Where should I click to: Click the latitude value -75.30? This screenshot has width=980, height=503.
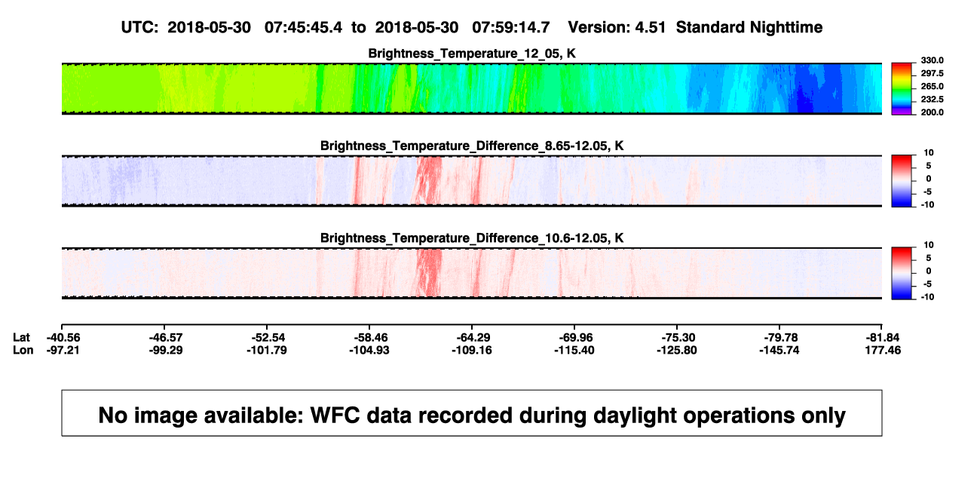[x=677, y=337]
